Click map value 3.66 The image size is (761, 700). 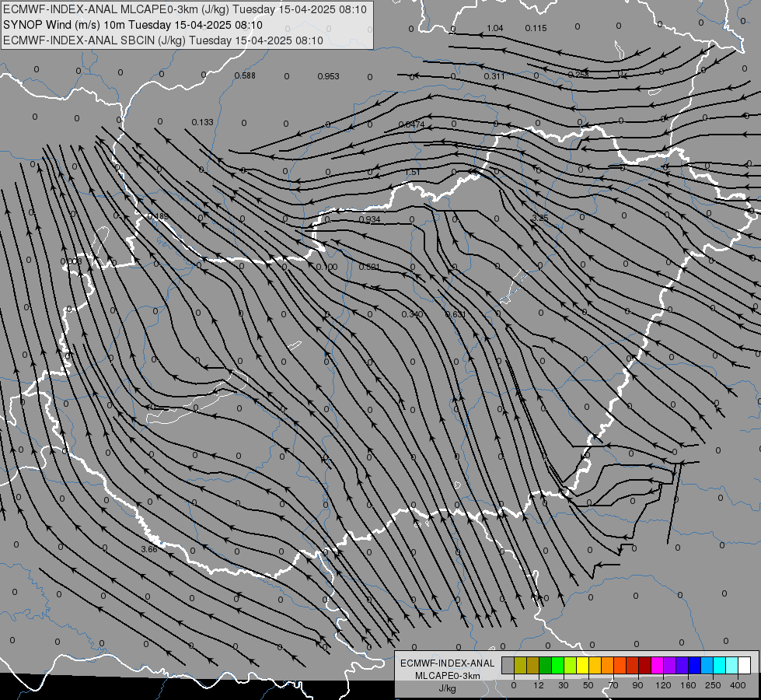pos(149,549)
